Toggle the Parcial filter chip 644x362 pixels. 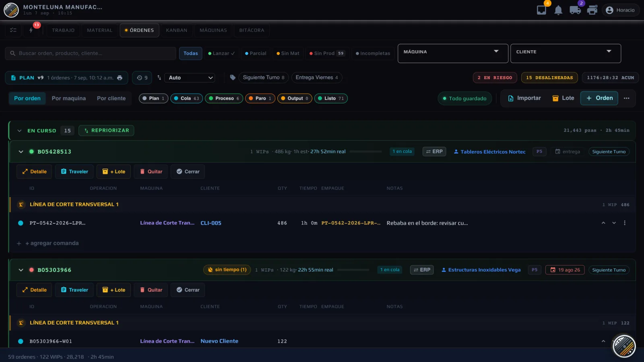click(x=256, y=53)
